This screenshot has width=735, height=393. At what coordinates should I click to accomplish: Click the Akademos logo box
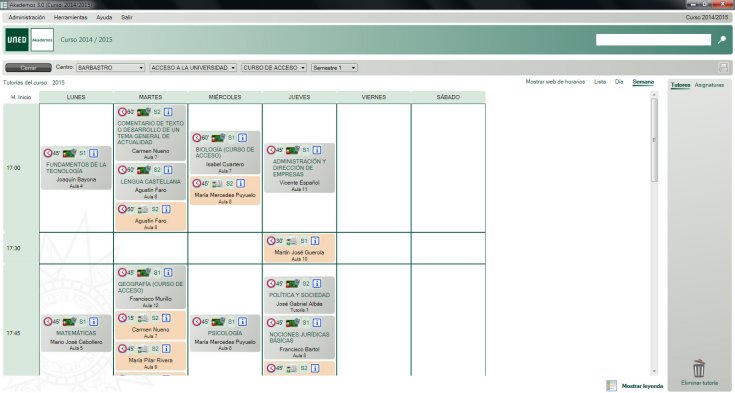[42, 40]
